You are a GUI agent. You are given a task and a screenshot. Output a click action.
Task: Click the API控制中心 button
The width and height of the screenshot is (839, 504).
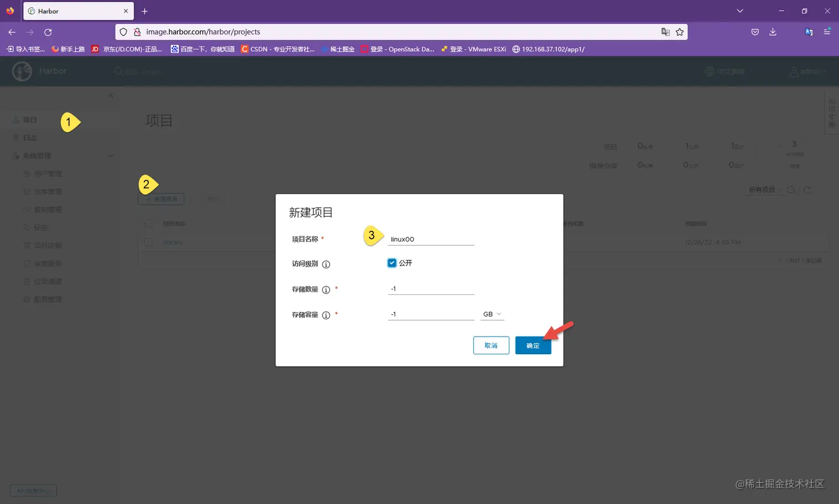pyautogui.click(x=33, y=491)
